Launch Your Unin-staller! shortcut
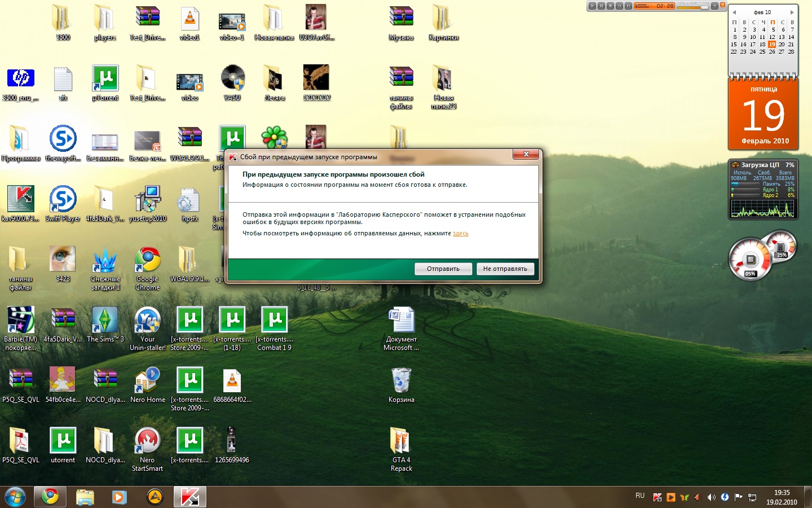 coord(147,329)
